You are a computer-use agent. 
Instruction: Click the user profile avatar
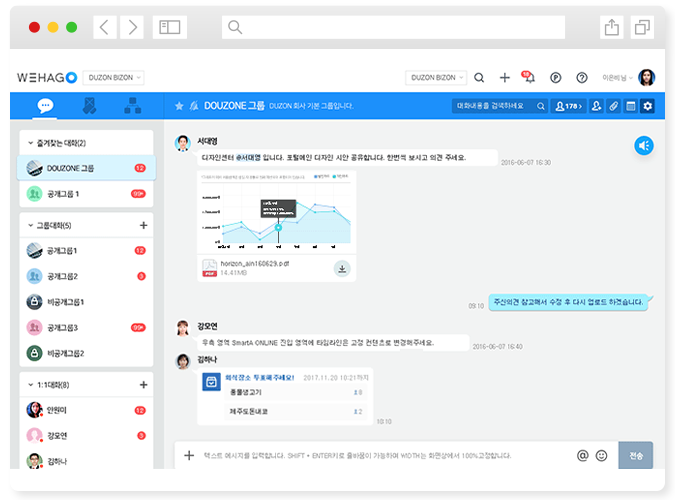coord(646,78)
